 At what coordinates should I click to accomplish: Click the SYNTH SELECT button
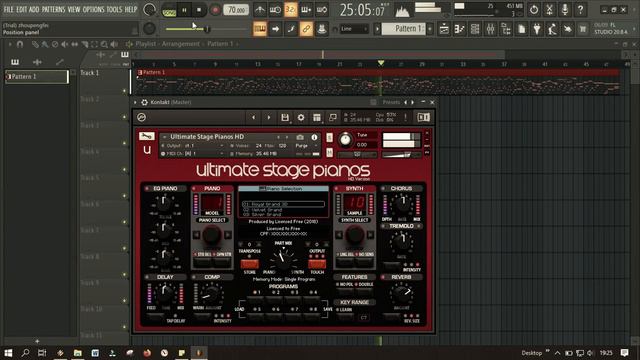[354, 220]
